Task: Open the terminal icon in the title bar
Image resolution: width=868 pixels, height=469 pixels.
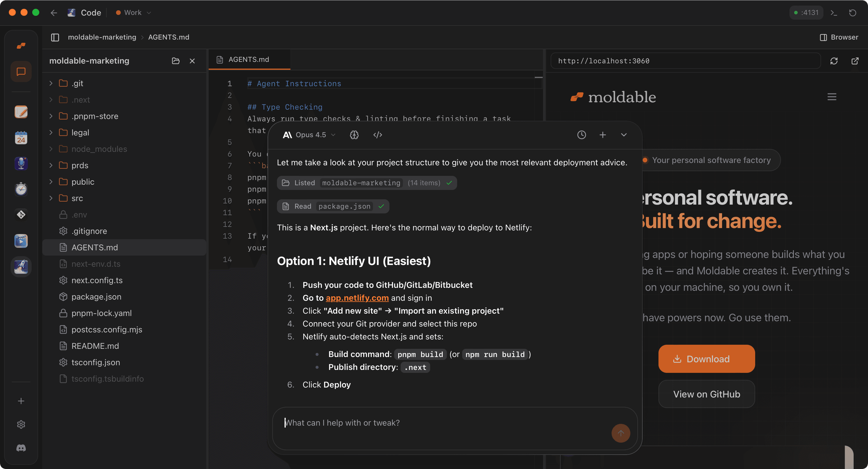Action: pos(834,13)
